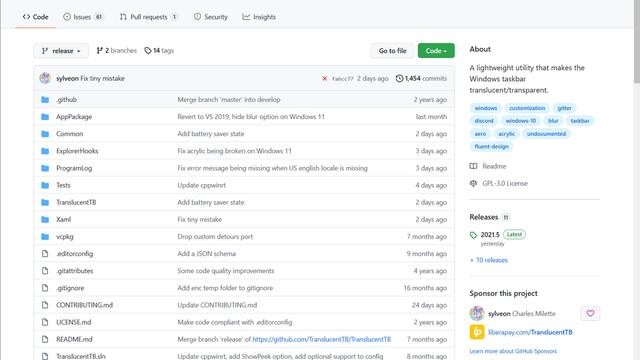Expand the release branch dropdown
The width and height of the screenshot is (640, 360).
click(61, 51)
